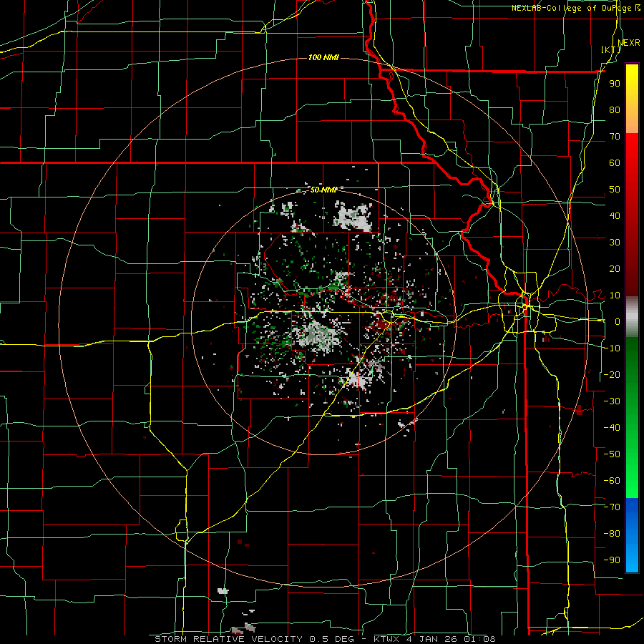Screen dimensions: 644x644
Task: Select the 100 NMI range ring label
Action: tap(323, 57)
